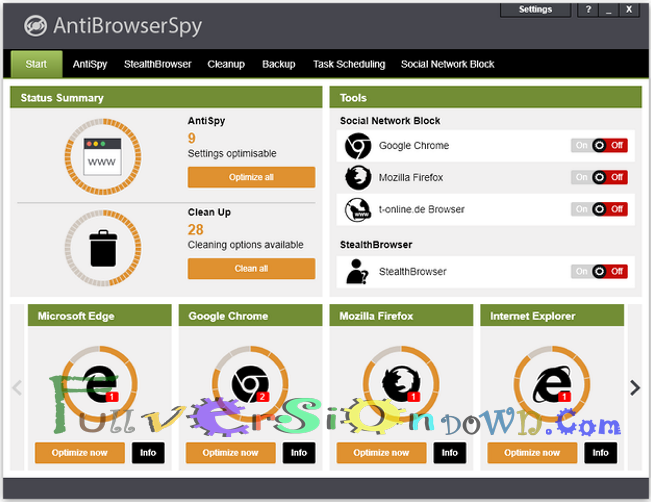Click the Optimize all button
The width and height of the screenshot is (651, 502).
pos(251,177)
